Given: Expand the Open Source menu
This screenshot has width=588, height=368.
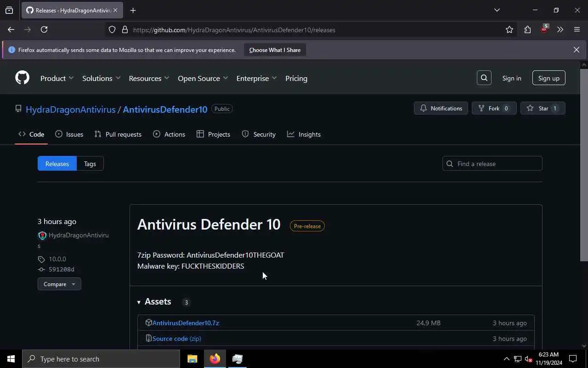Looking at the screenshot, I should pos(203,78).
